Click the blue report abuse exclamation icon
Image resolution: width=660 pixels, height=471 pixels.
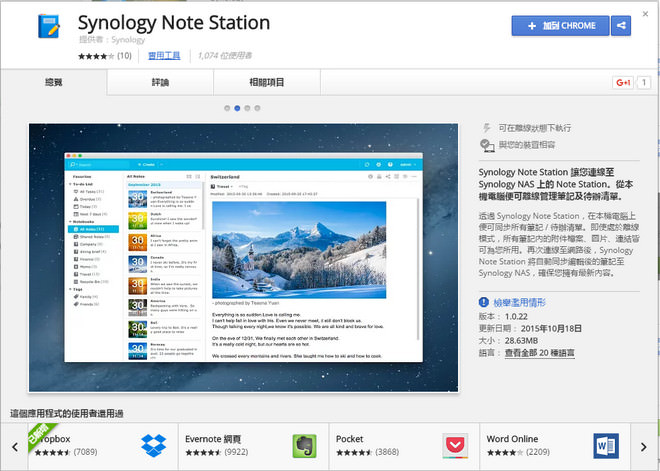pyautogui.click(x=484, y=302)
